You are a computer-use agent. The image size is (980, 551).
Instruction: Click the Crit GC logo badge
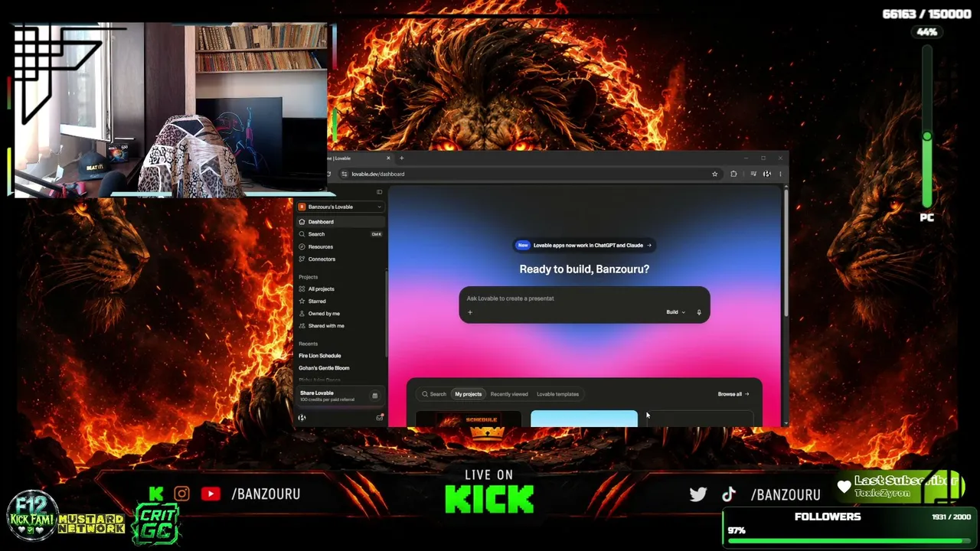pyautogui.click(x=157, y=524)
